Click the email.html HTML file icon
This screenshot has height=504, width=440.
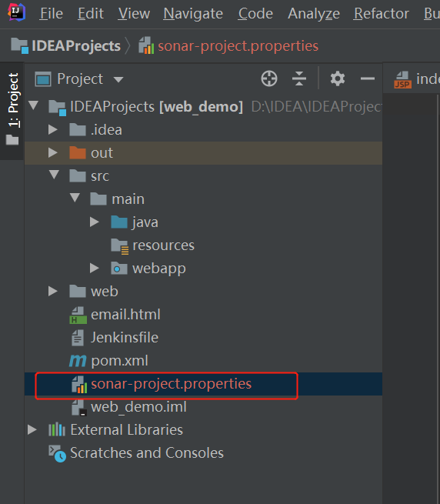[x=78, y=315]
